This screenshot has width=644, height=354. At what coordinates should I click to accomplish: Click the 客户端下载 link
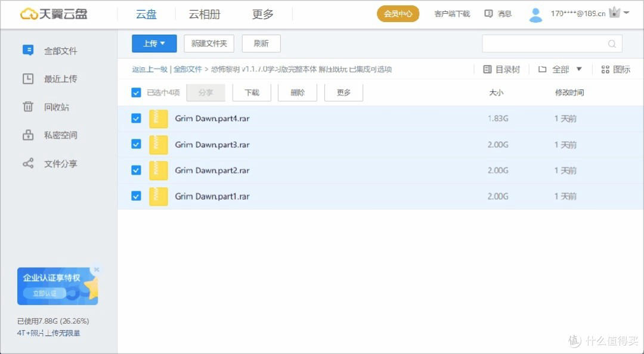(x=452, y=14)
